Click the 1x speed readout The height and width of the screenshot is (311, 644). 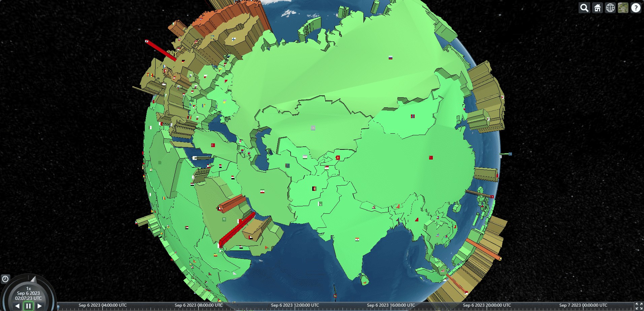click(x=28, y=288)
